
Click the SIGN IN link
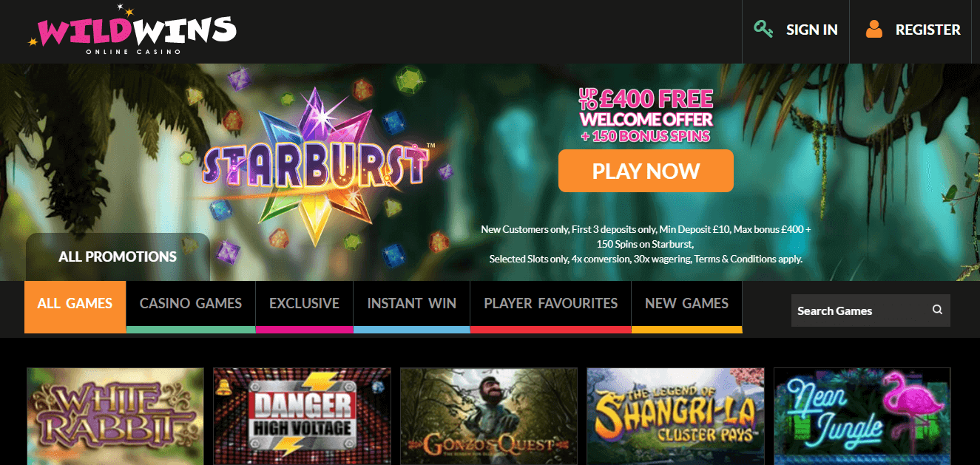(x=811, y=30)
